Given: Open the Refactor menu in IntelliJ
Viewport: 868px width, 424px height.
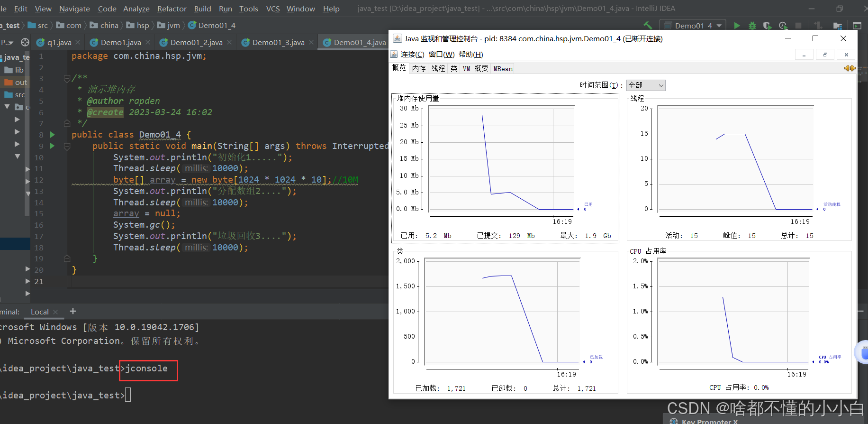Looking at the screenshot, I should [x=172, y=9].
